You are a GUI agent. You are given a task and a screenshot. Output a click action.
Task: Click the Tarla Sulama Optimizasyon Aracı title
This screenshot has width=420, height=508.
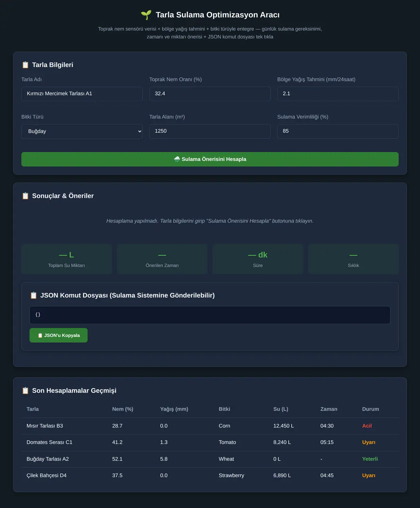(x=217, y=15)
